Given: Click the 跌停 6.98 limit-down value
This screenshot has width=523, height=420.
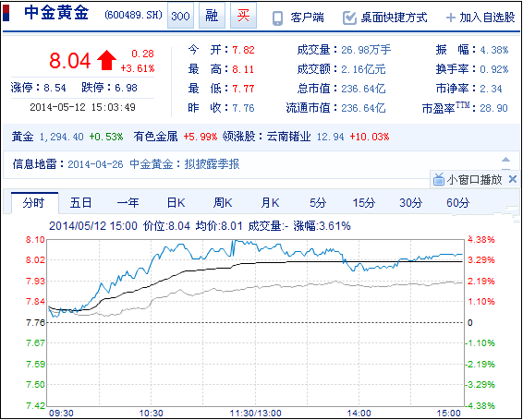Looking at the screenshot, I should coord(126,88).
